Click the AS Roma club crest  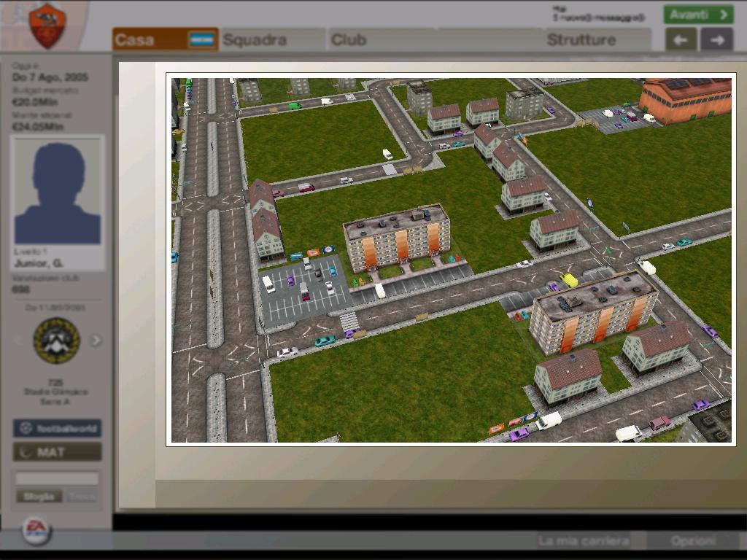tap(47, 26)
